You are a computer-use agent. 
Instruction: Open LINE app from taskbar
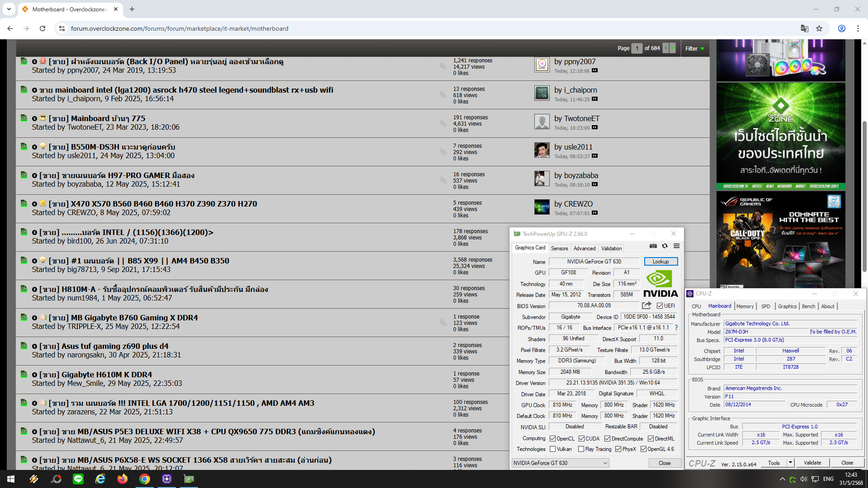(78, 479)
